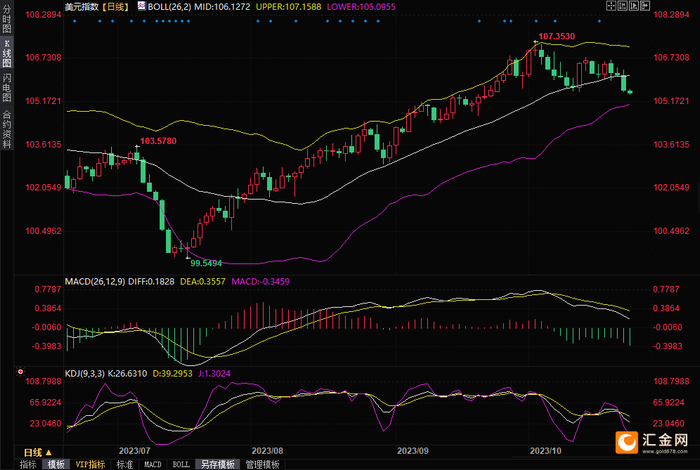The width and height of the screenshot is (700, 470).
Task: Open the 合约资料 sidebar view
Action: 7,129
